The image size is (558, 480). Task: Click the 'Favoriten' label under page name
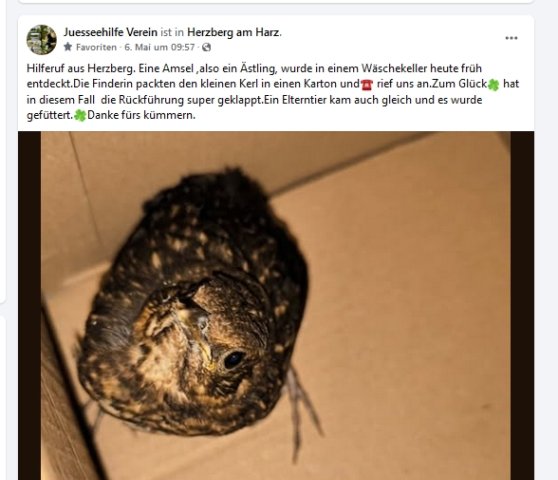click(96, 47)
